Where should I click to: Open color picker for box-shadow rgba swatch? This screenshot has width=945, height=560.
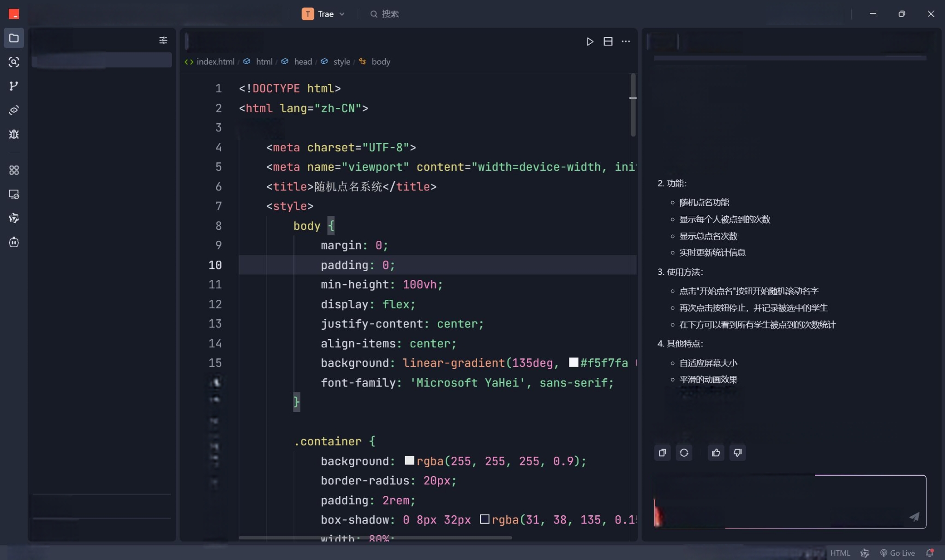(484, 519)
